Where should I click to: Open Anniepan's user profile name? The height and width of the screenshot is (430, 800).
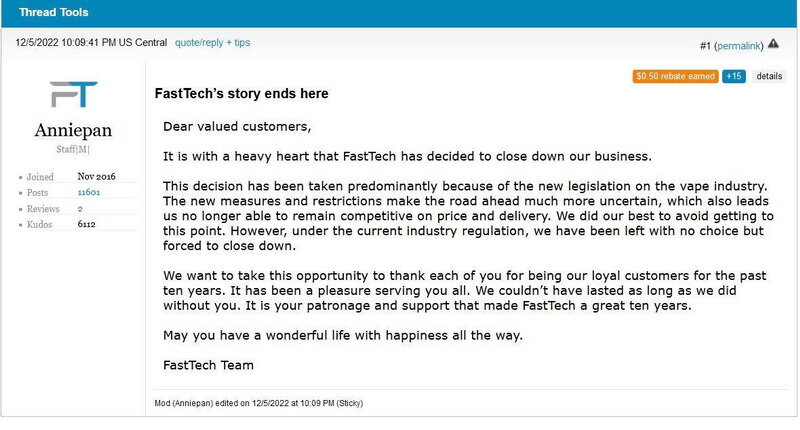(73, 130)
